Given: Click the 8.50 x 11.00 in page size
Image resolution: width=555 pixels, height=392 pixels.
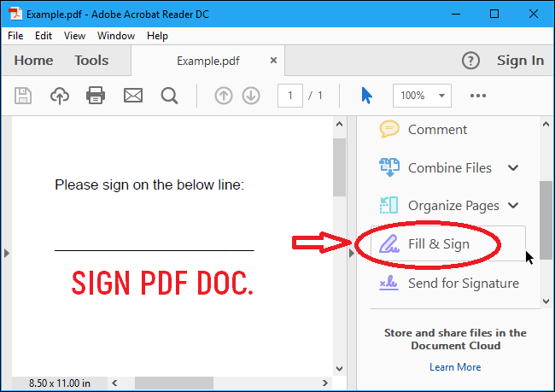Looking at the screenshot, I should (x=60, y=383).
